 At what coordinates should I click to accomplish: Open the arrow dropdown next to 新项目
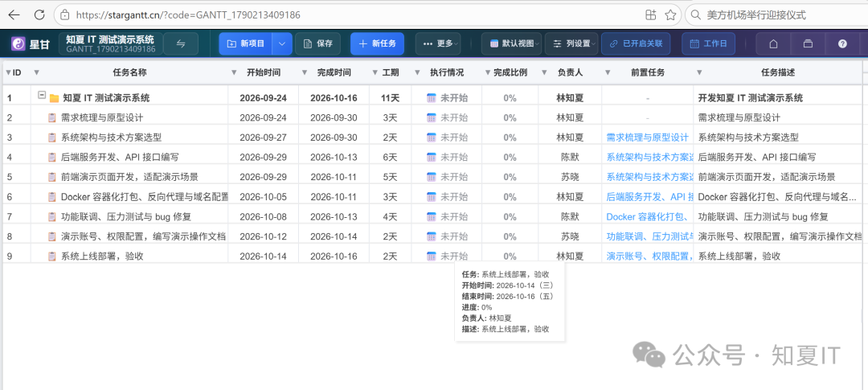click(281, 43)
